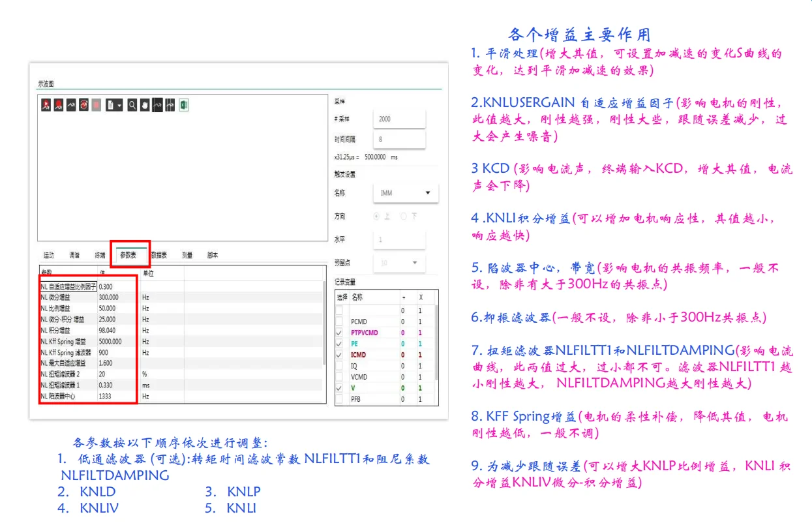
Task: Click the single waveform trace icon
Action: tap(70, 104)
